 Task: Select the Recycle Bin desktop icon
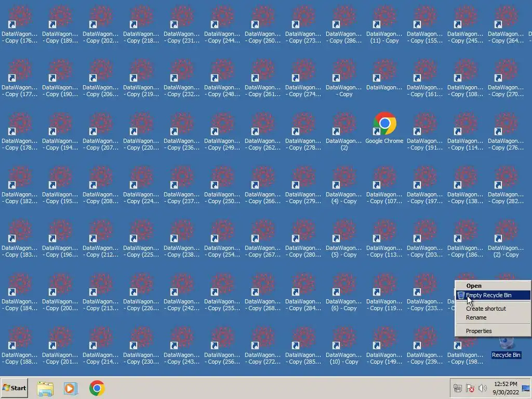point(506,348)
